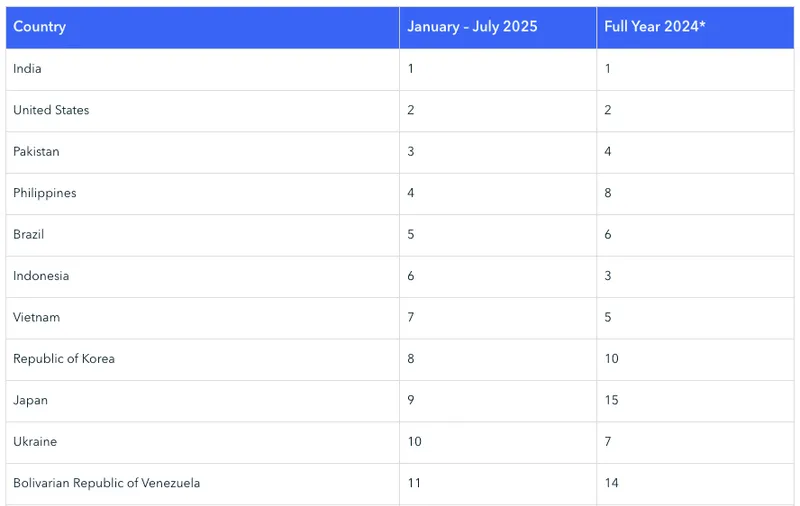Click the January - July 2025 column header
This screenshot has height=506, width=800.
tap(472, 27)
